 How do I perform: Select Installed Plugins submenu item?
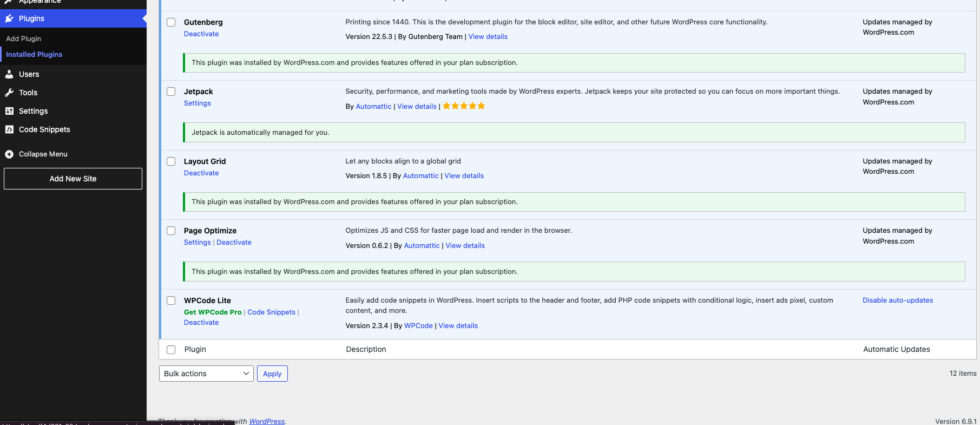34,54
